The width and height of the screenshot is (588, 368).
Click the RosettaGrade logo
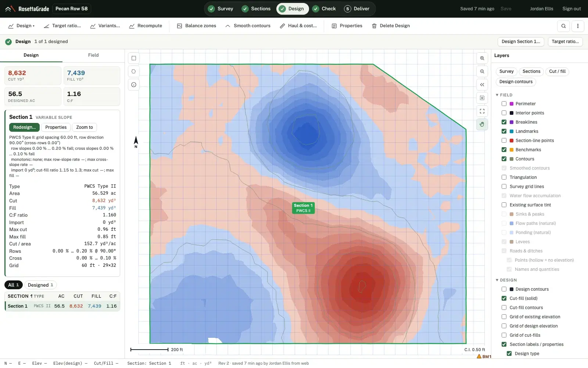click(27, 9)
